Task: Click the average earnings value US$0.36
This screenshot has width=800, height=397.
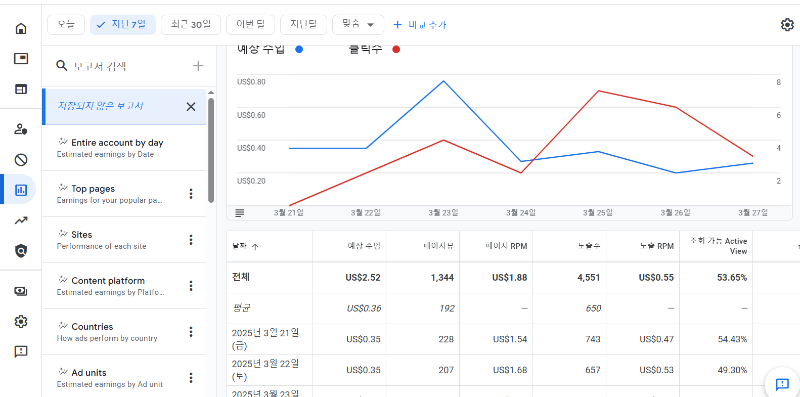Action: [x=364, y=308]
